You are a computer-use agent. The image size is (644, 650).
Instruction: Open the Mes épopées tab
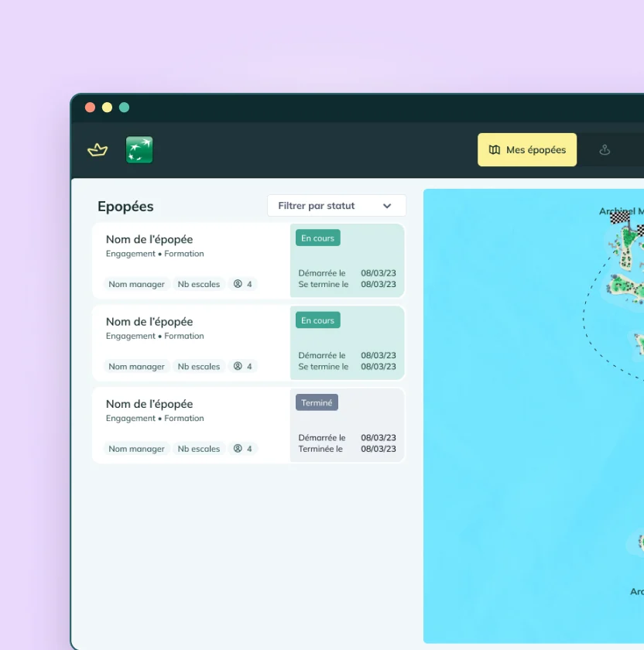(527, 149)
